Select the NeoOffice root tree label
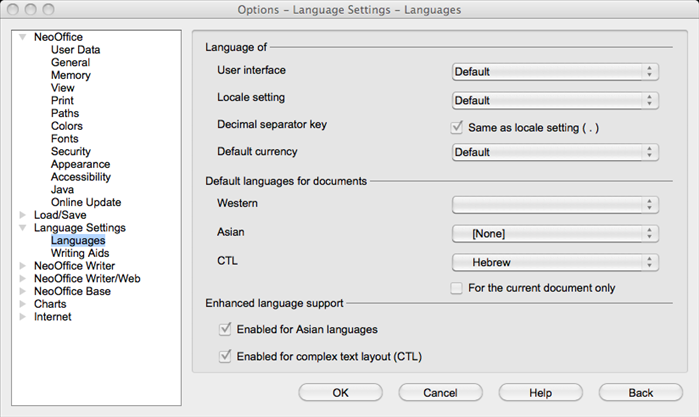Image resolution: width=699 pixels, height=417 pixels. click(x=58, y=37)
